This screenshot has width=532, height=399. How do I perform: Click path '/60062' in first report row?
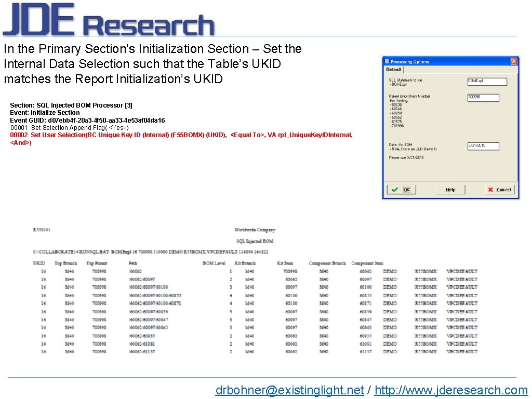tap(136, 271)
